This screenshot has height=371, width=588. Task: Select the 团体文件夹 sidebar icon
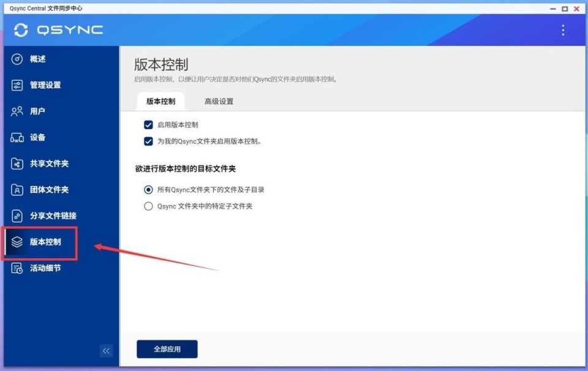tap(17, 190)
